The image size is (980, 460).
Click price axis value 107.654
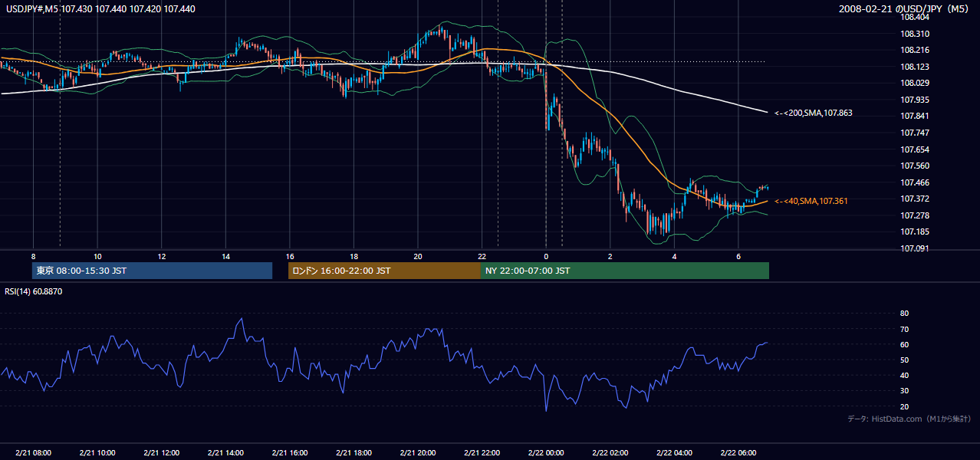pos(915,149)
